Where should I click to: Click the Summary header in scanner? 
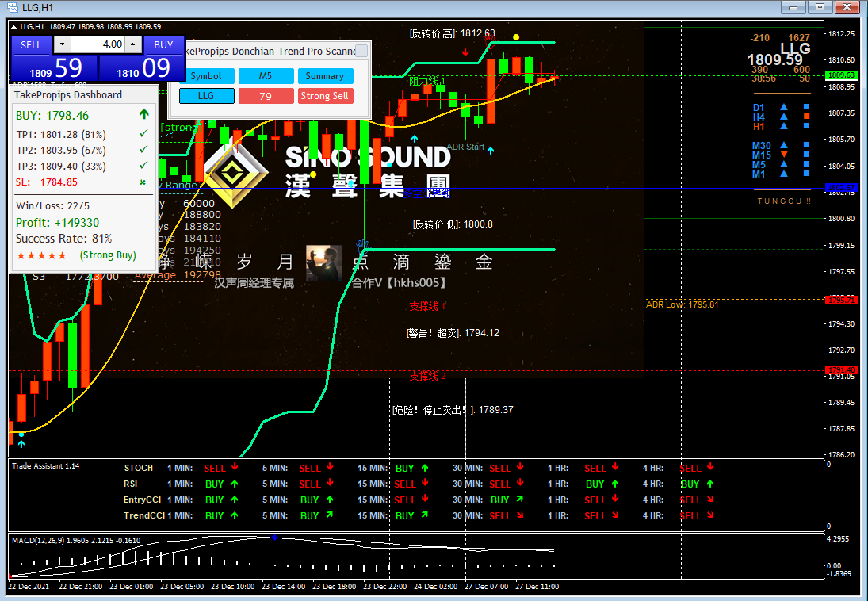pos(325,76)
